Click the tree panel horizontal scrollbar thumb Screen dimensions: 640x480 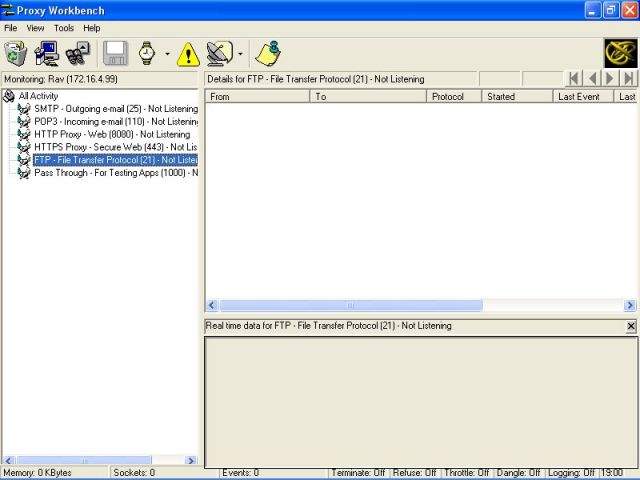(x=84, y=460)
